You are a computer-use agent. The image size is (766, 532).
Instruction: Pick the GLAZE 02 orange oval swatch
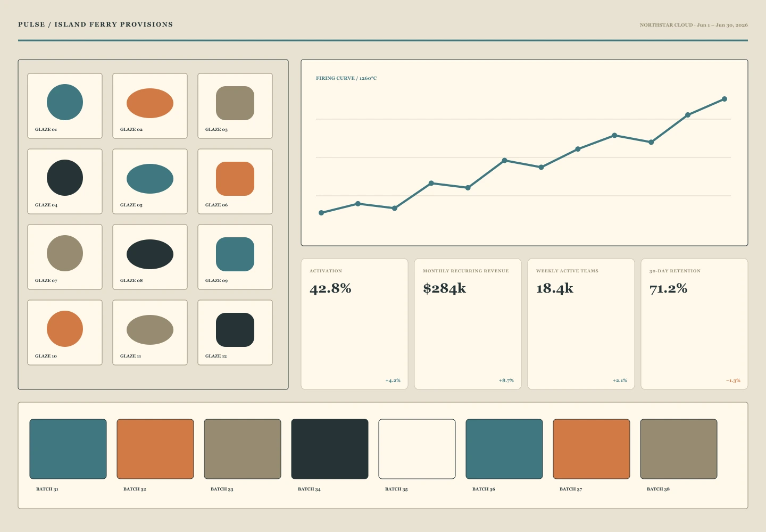150,103
